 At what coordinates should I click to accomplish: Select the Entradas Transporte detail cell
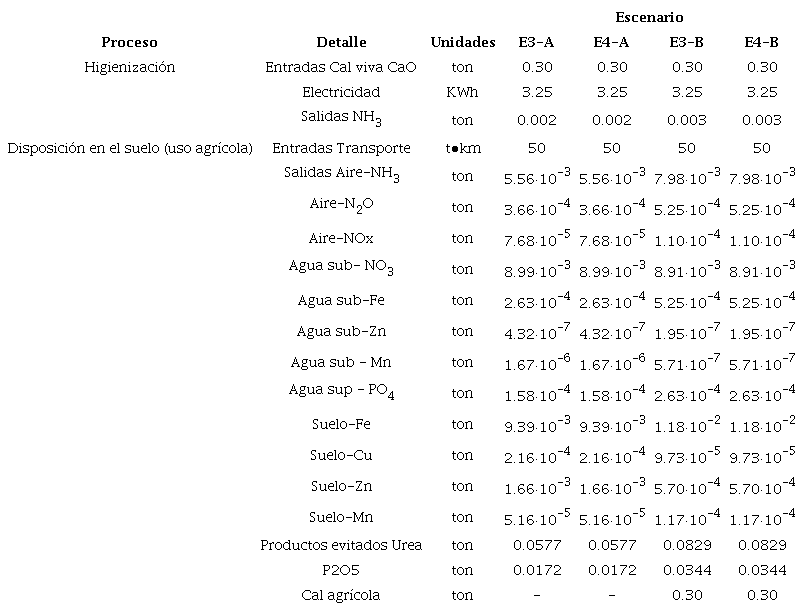pos(341,148)
